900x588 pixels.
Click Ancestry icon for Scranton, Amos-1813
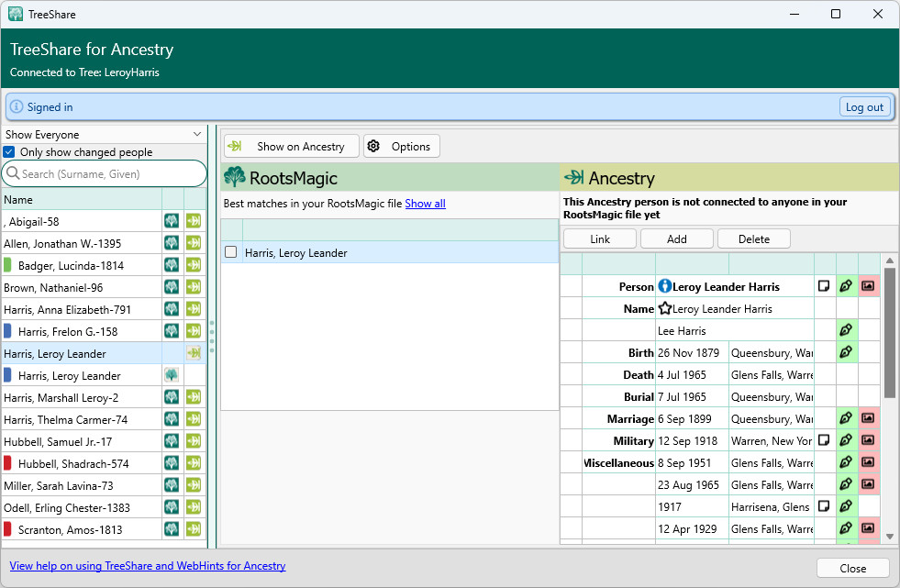pos(194,529)
